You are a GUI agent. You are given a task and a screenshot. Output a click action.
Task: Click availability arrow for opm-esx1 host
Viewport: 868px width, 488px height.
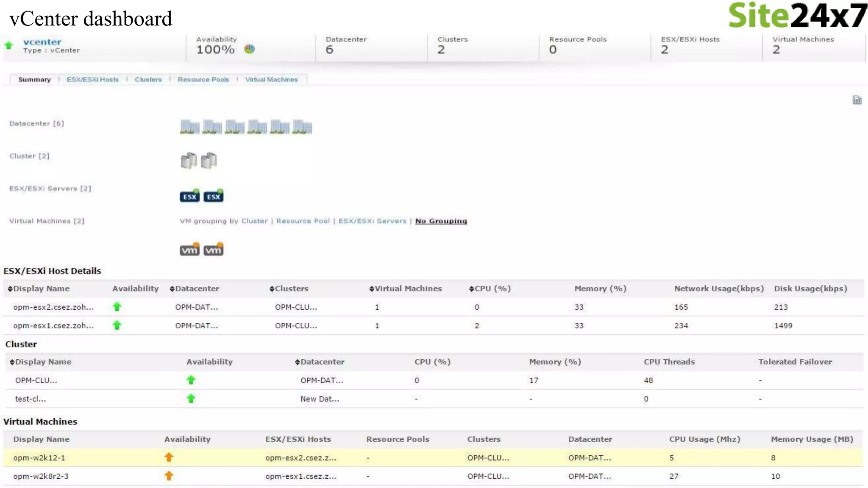tap(117, 325)
